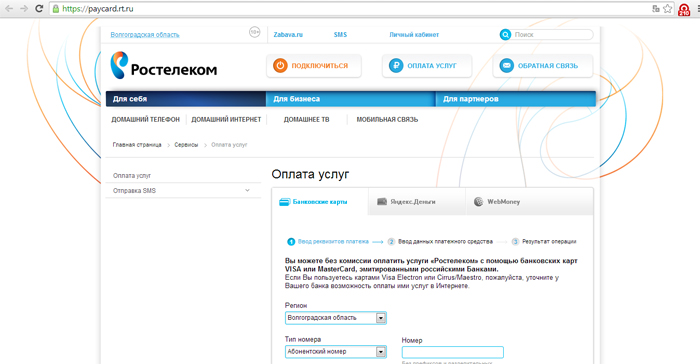The width and height of the screenshot is (700, 364).
Task: Open the Мобильная связь menu
Action: point(387,120)
